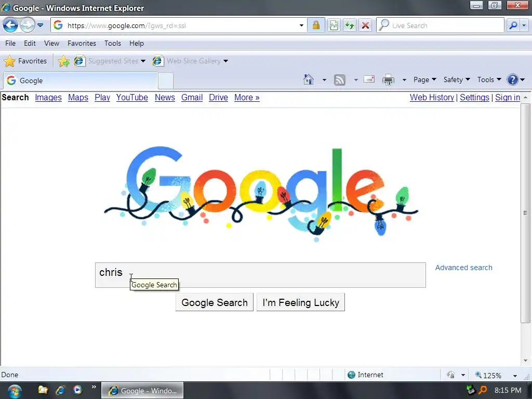Open the Settings link
The width and height of the screenshot is (532, 399).
pos(474,97)
